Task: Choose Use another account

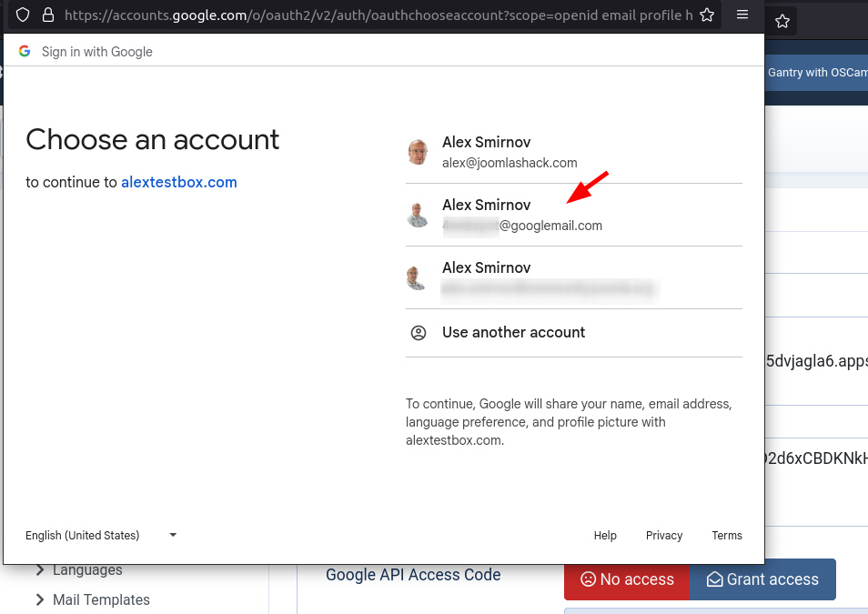Action: (x=574, y=333)
